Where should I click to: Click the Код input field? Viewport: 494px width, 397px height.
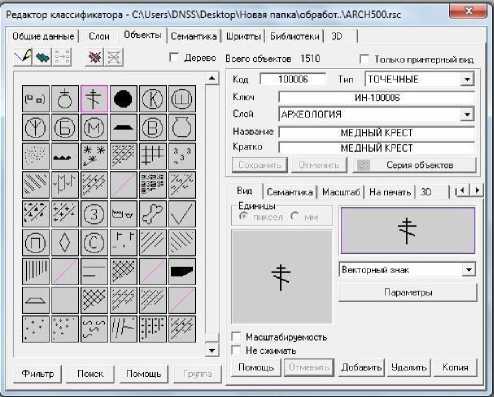293,79
